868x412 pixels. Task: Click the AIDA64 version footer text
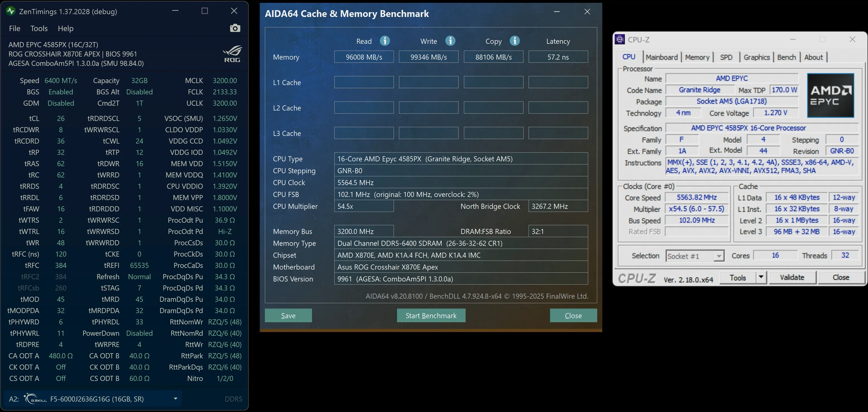tap(477, 296)
